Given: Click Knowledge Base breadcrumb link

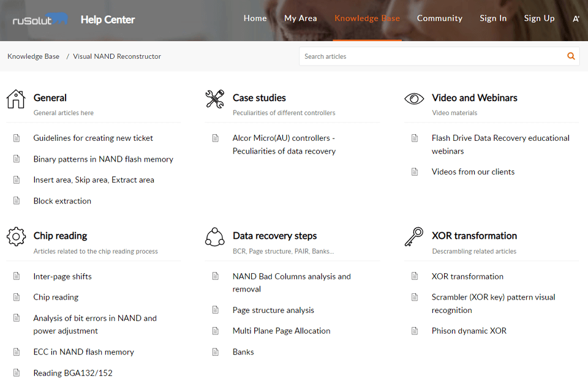Looking at the screenshot, I should tap(33, 56).
